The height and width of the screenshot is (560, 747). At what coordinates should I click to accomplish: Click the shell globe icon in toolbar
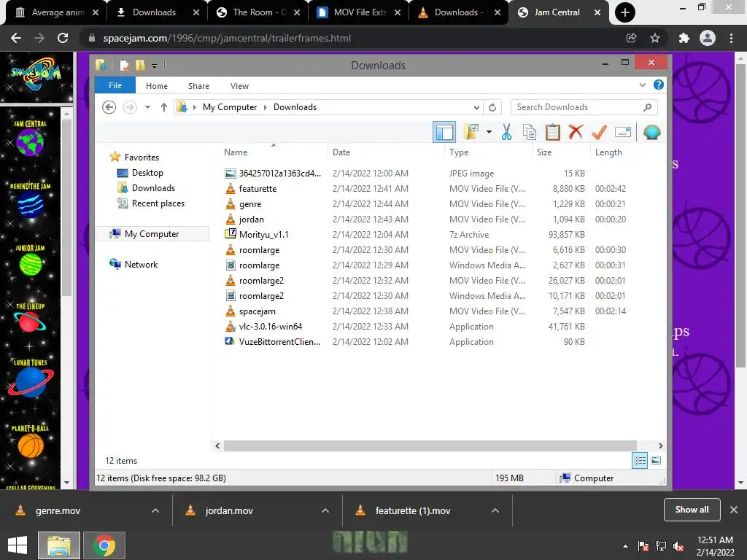651,132
